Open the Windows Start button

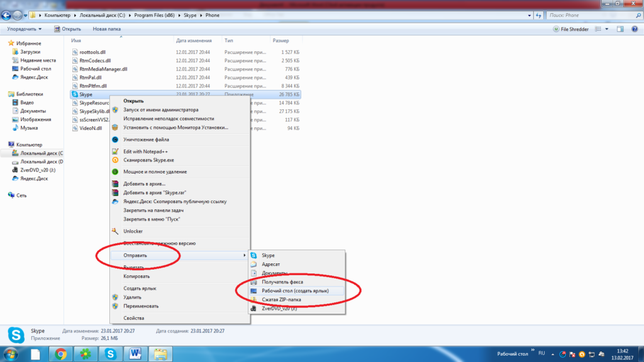click(x=10, y=354)
